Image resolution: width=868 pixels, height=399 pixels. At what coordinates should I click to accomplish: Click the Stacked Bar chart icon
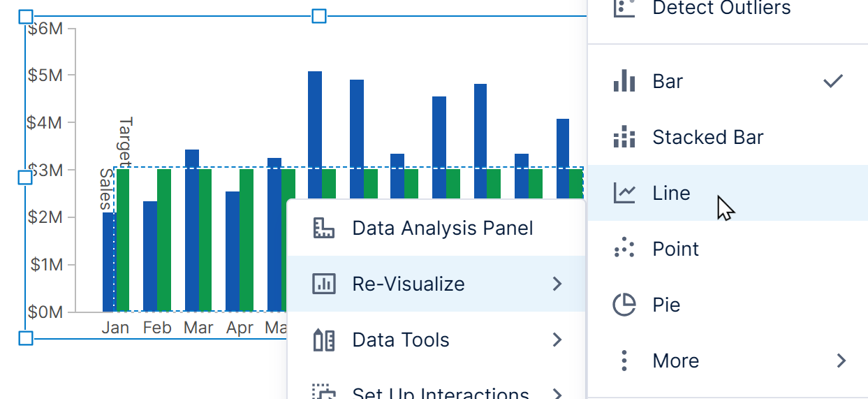coord(624,137)
